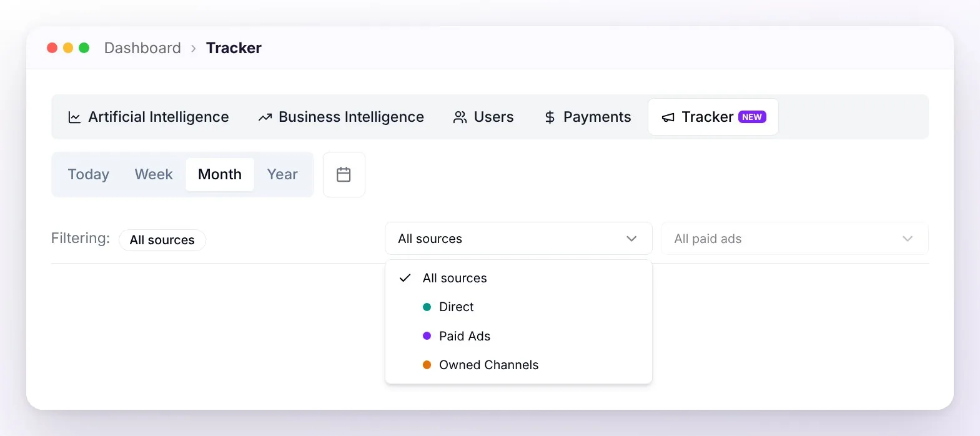Image resolution: width=980 pixels, height=436 pixels.
Task: Click the All paid ads chevron arrow
Action: click(x=908, y=239)
